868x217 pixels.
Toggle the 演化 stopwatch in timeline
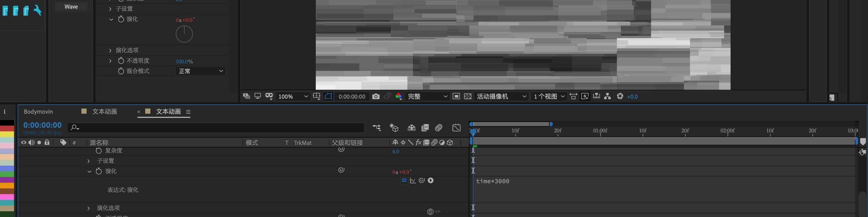99,171
